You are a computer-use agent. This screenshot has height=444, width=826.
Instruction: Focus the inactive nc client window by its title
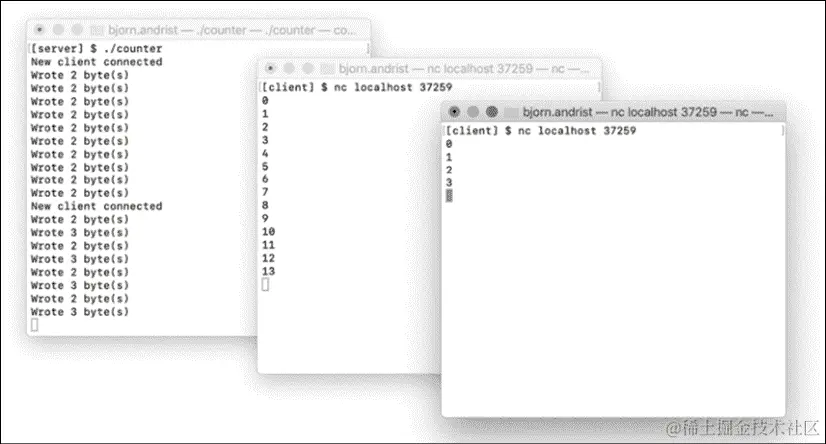[x=464, y=68]
